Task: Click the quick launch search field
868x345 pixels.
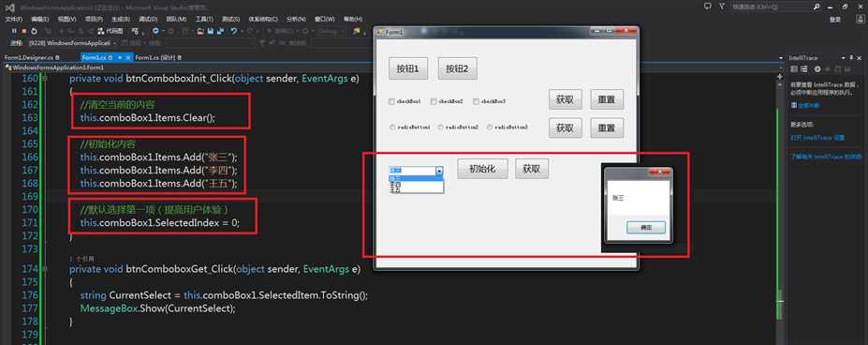Action: pyautogui.click(x=771, y=7)
